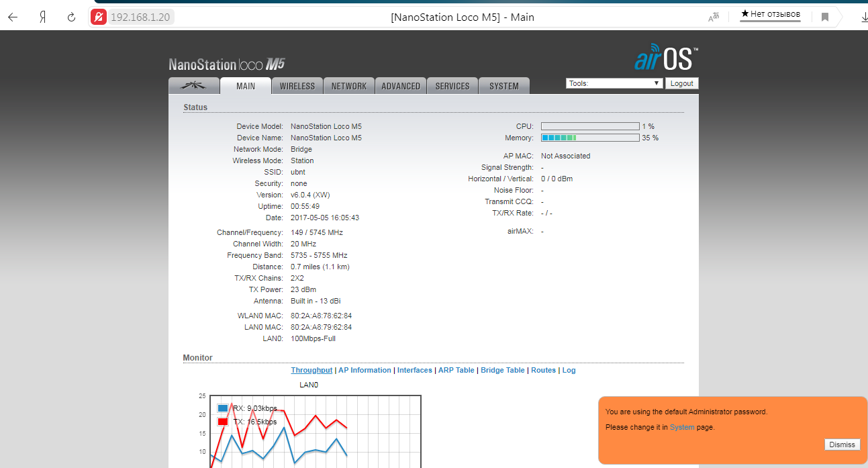Viewport: 868px width, 468px height.
Task: Click the blue RX legend swatch
Action: click(x=223, y=408)
